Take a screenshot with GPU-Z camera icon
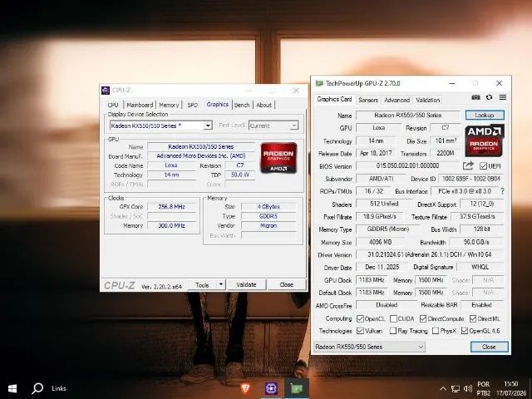Viewport: 532px width, 399px height. point(475,97)
